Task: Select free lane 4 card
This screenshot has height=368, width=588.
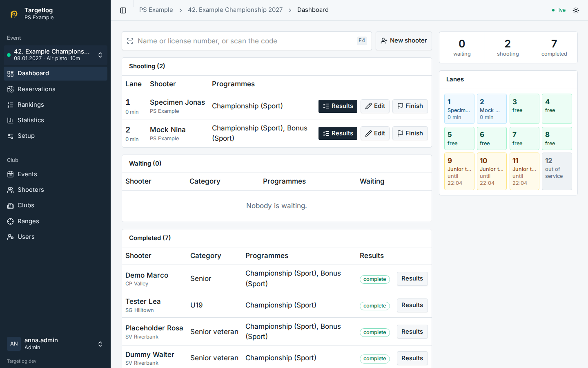Action: click(557, 109)
